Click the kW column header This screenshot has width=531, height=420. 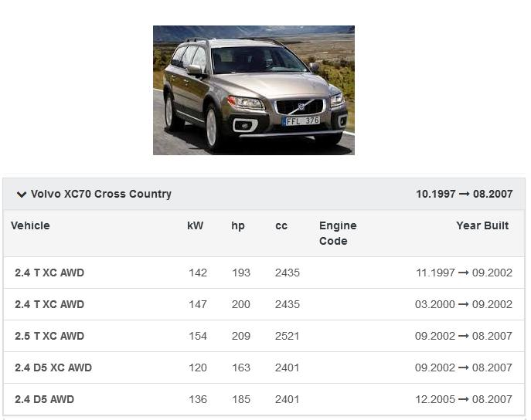click(x=196, y=225)
